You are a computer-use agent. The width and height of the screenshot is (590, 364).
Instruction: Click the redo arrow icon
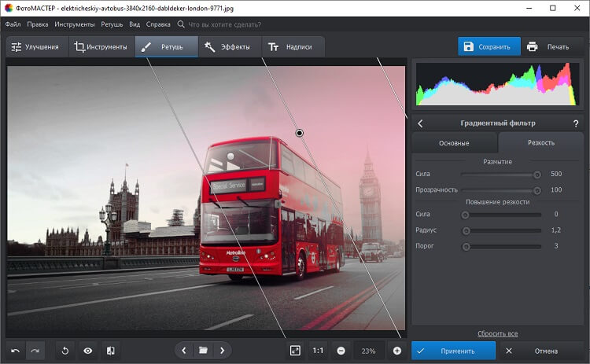[x=35, y=351]
